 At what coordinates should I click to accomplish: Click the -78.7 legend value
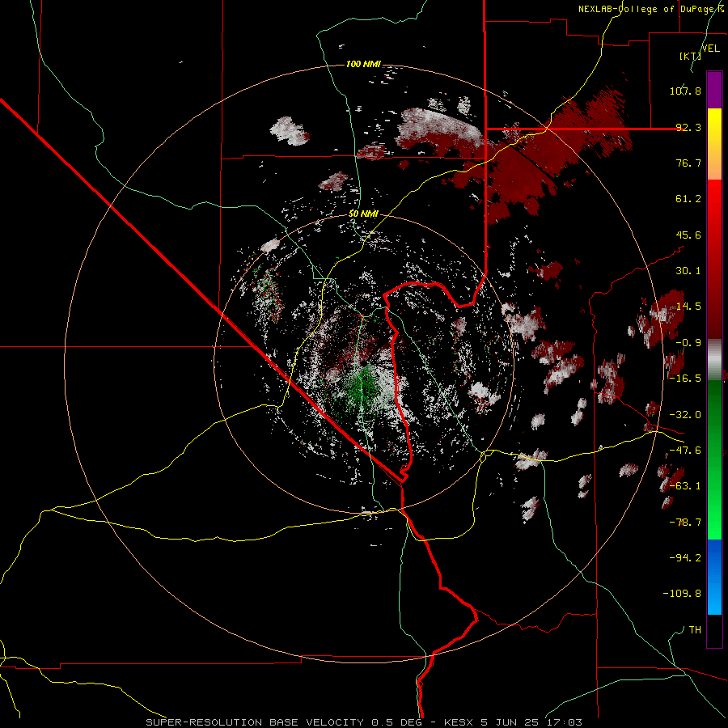pyautogui.click(x=685, y=523)
